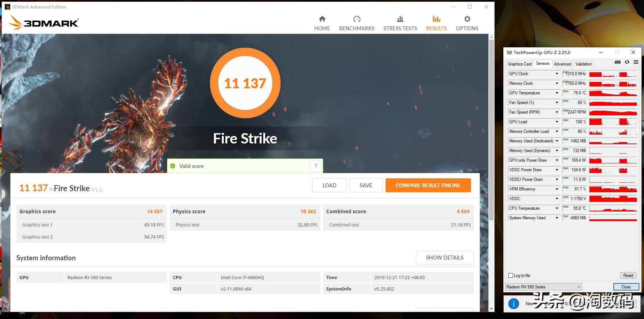Click the 11 137 score circle

[x=245, y=83]
